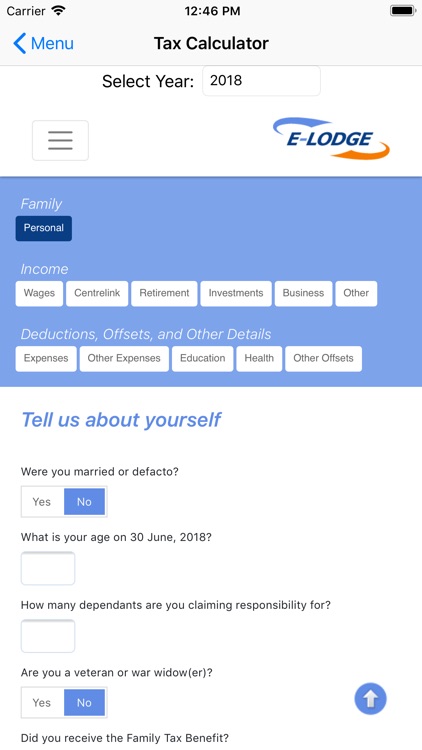
Task: Open the hamburger menu button
Action: (x=60, y=141)
